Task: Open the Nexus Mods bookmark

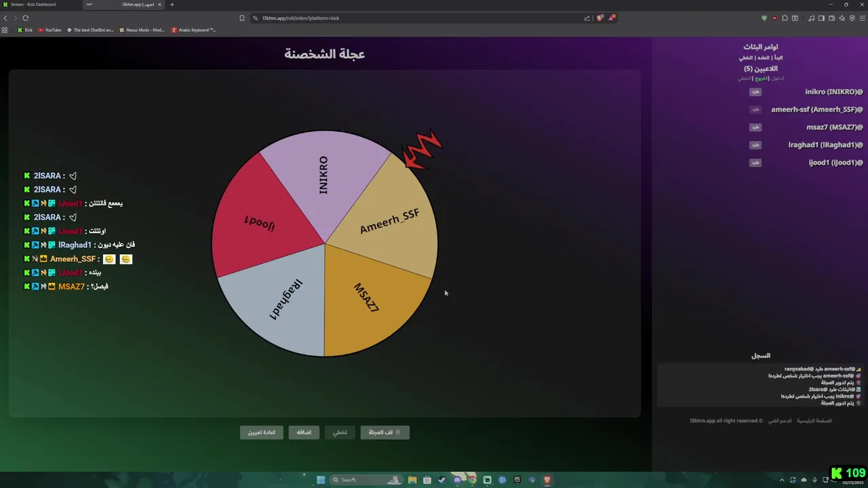Action: click(142, 30)
